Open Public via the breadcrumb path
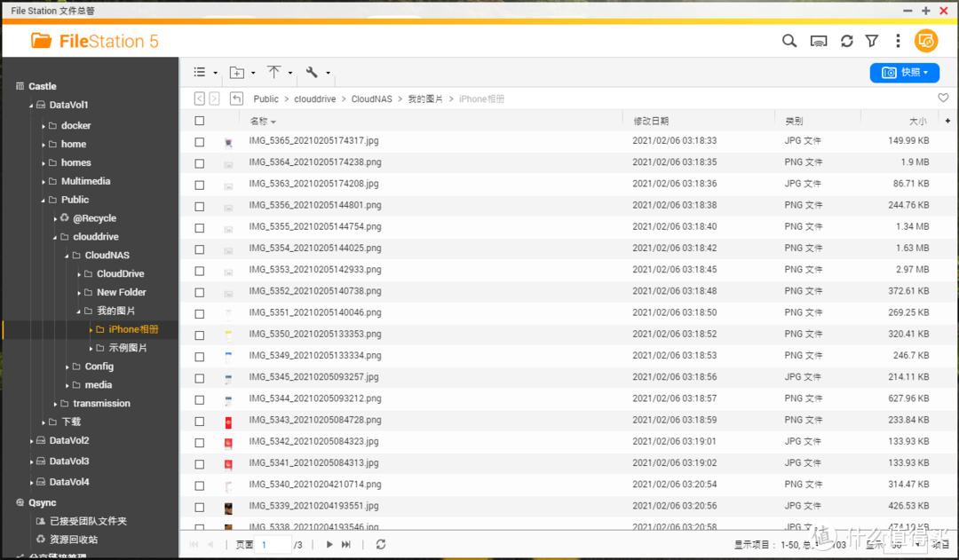The image size is (959, 560). click(266, 99)
